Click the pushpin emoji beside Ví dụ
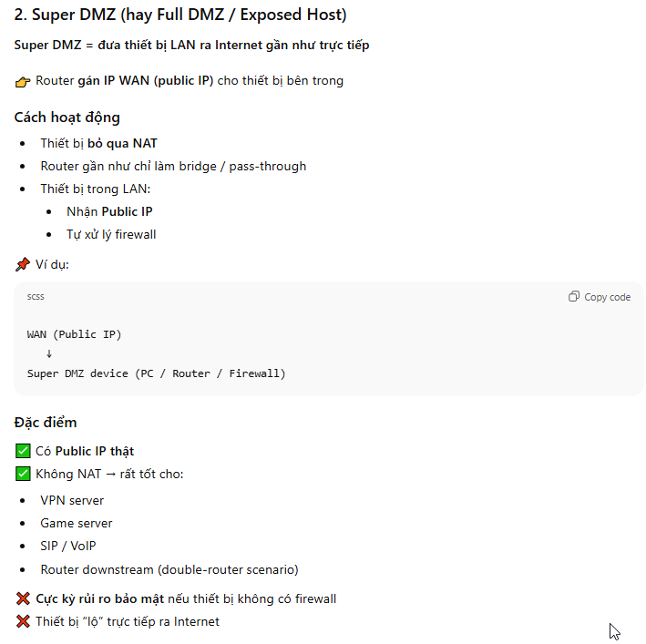The height and width of the screenshot is (644, 646). tap(23, 265)
